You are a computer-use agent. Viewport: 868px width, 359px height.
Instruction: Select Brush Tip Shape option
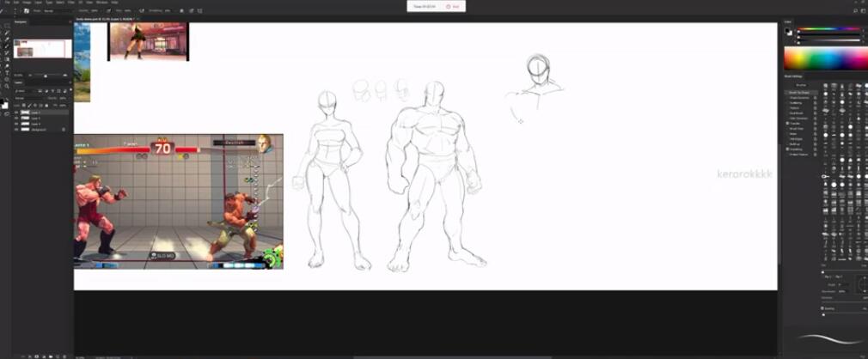pyautogui.click(x=800, y=93)
